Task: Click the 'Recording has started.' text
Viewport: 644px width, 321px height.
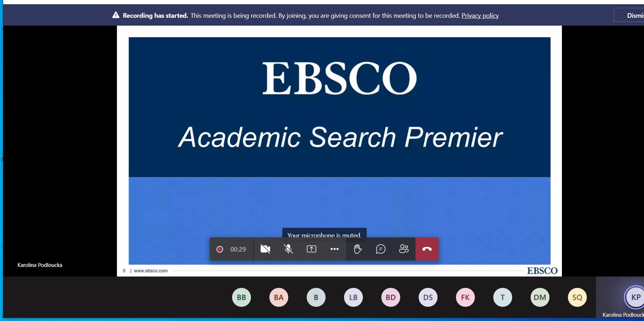Action: [155, 16]
